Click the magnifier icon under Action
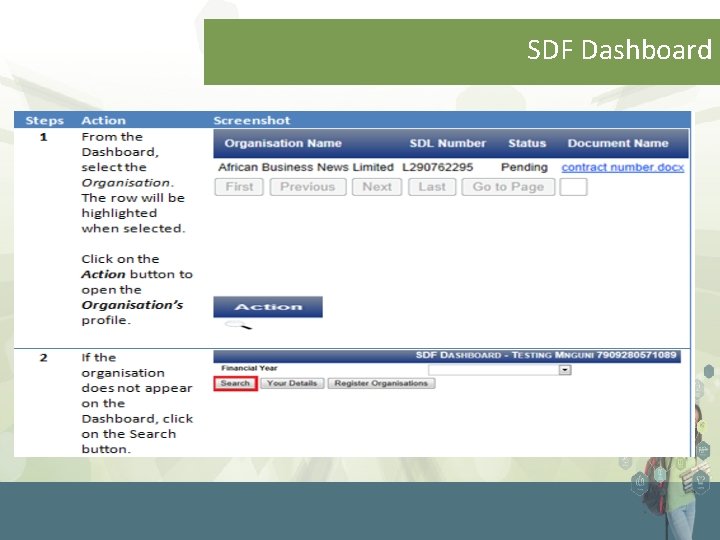 coord(238,326)
